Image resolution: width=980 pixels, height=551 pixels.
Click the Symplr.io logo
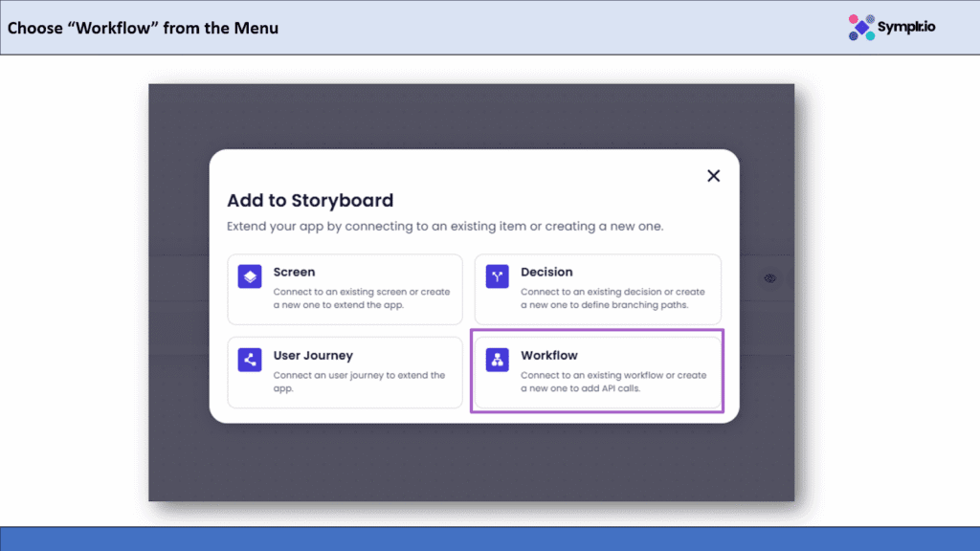click(892, 27)
